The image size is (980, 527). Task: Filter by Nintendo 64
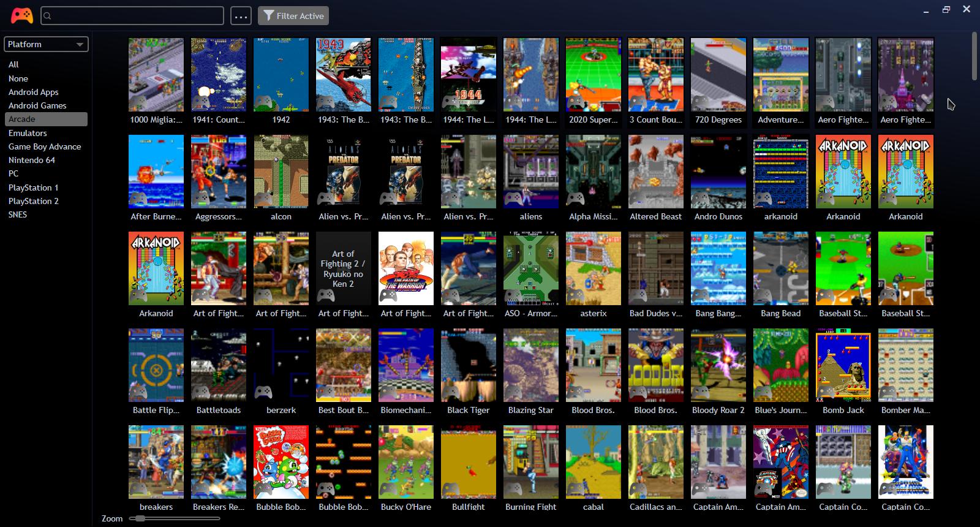(x=46, y=160)
